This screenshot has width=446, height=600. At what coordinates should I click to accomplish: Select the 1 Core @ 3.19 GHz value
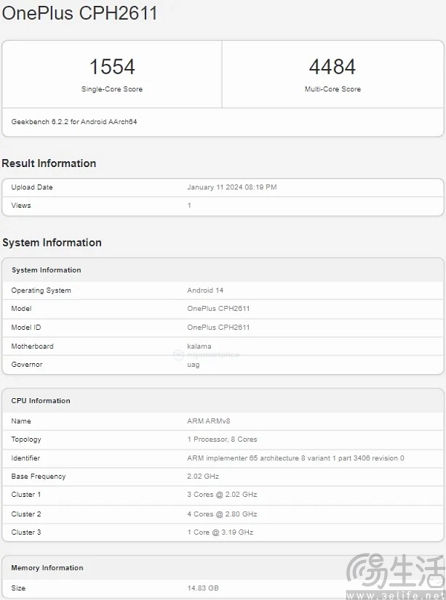(x=220, y=532)
